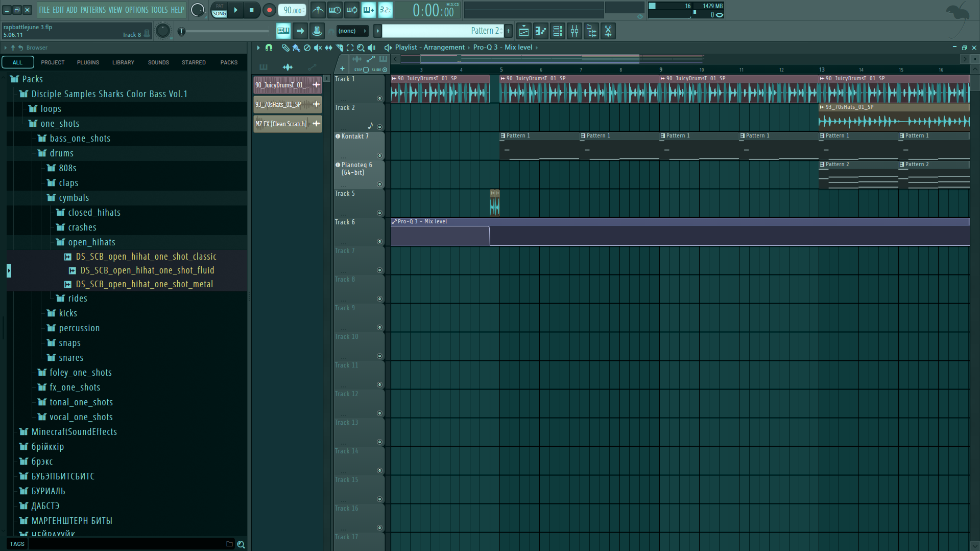This screenshot has height=551, width=980.
Task: Click the stop button
Action: (252, 10)
